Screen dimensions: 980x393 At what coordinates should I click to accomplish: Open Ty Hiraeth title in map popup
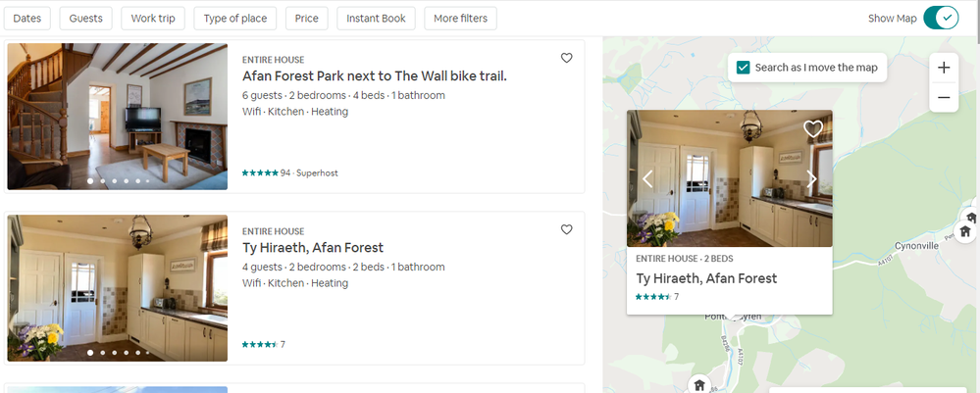click(x=706, y=278)
